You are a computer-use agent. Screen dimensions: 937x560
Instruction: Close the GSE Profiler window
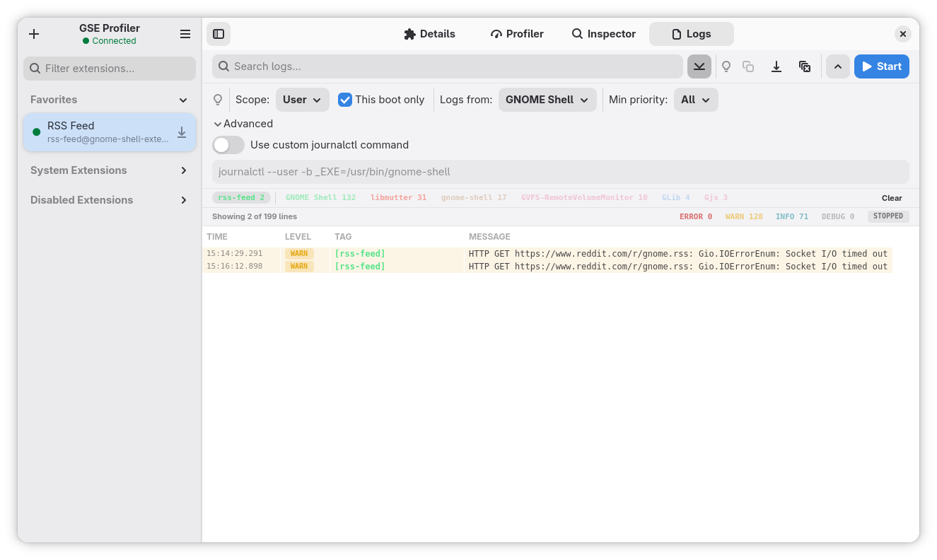903,34
